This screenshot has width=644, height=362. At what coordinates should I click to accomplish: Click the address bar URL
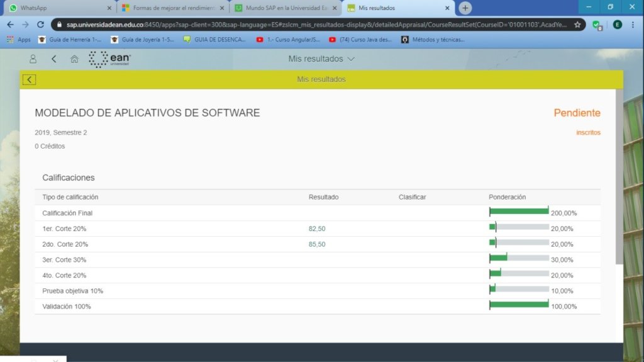[316, 25]
